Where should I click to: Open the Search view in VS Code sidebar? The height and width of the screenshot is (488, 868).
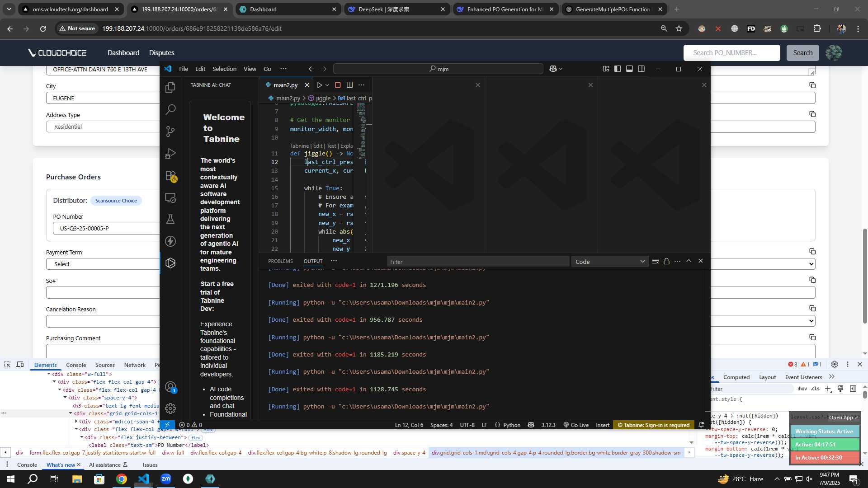[x=170, y=109]
